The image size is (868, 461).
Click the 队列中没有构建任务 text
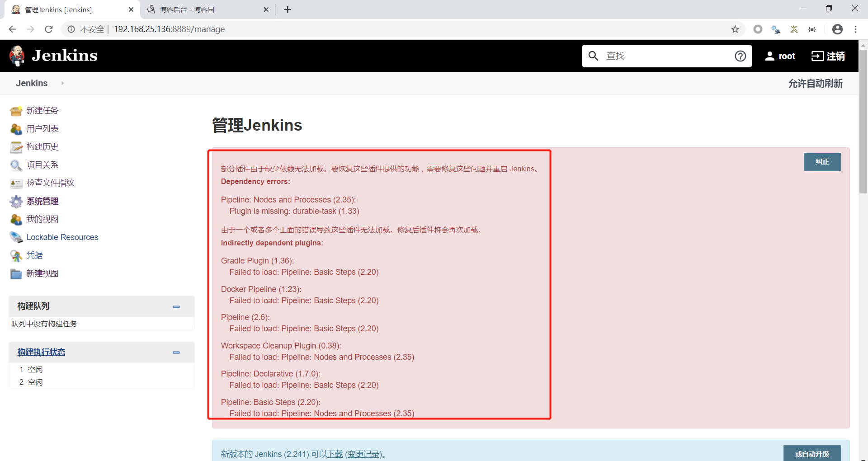pos(44,324)
